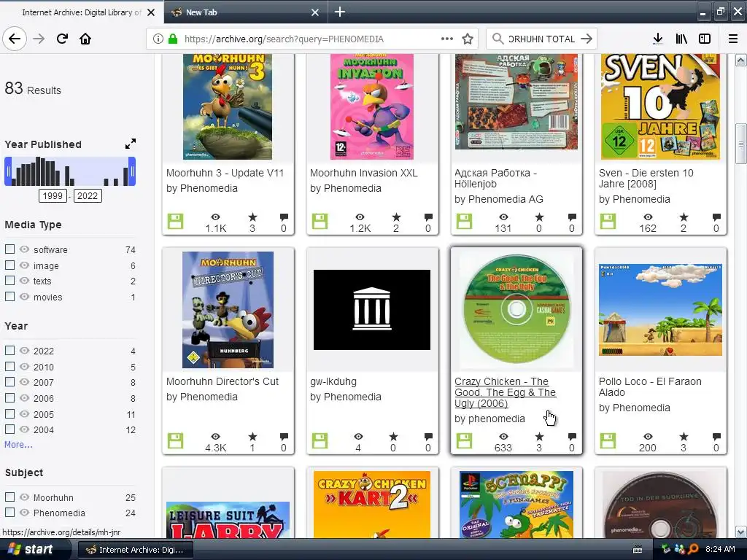747x560 pixels.
Task: Check the Phenomedia subject filter
Action: point(9,512)
